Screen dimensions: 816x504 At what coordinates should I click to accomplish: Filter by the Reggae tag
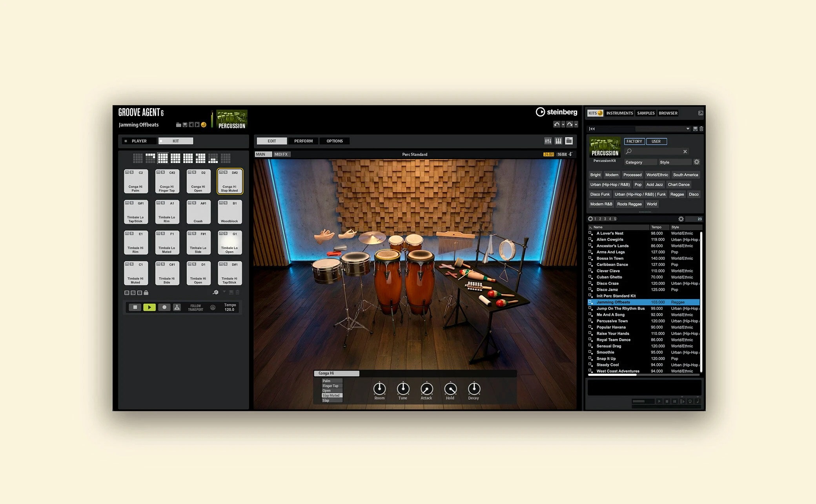click(x=677, y=194)
